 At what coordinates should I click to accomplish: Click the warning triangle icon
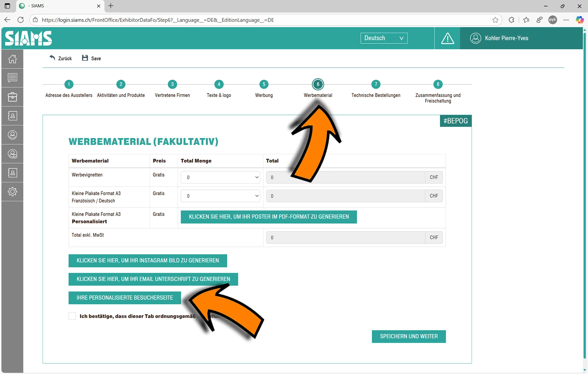point(447,38)
